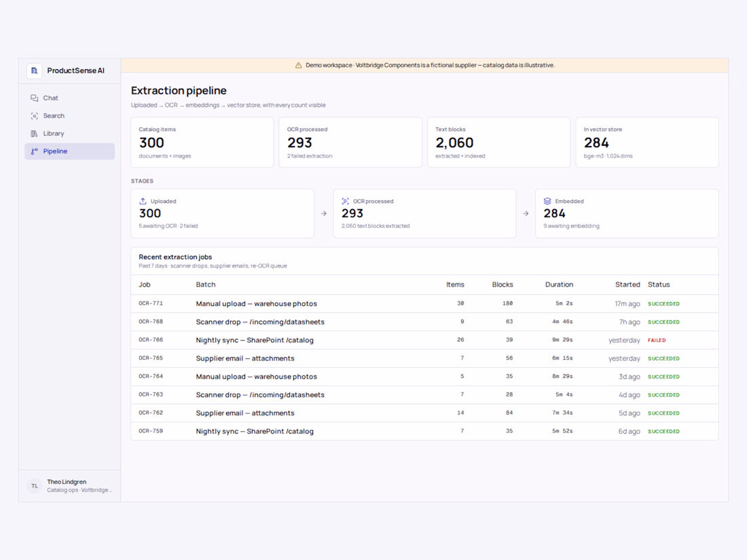
Task: Open job OCR-771 row
Action: click(424, 304)
